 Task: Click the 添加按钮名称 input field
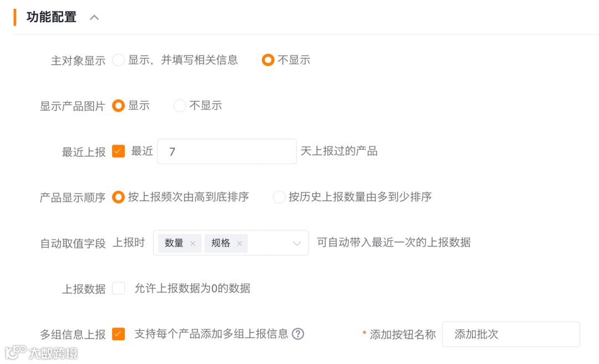[x=510, y=334]
